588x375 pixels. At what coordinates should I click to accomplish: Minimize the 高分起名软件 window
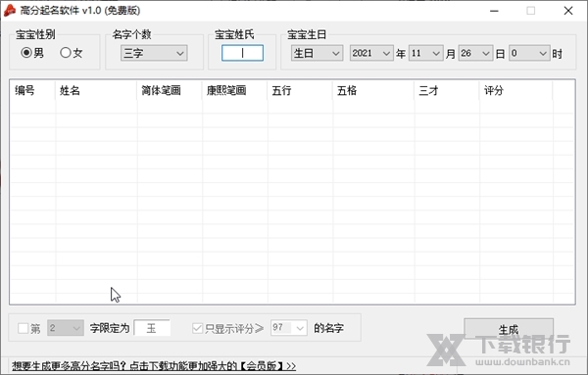[494, 11]
